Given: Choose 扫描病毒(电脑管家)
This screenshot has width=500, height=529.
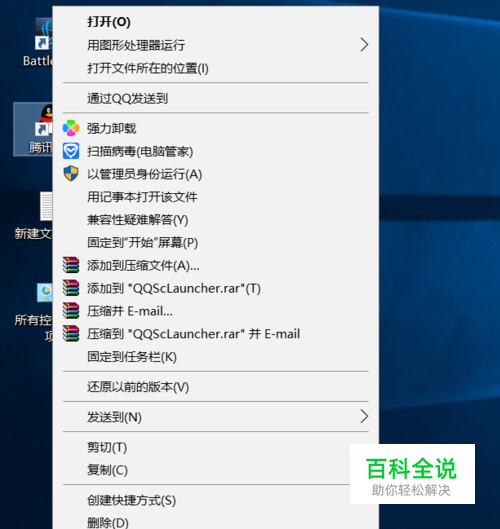Looking at the screenshot, I should click(216, 151).
